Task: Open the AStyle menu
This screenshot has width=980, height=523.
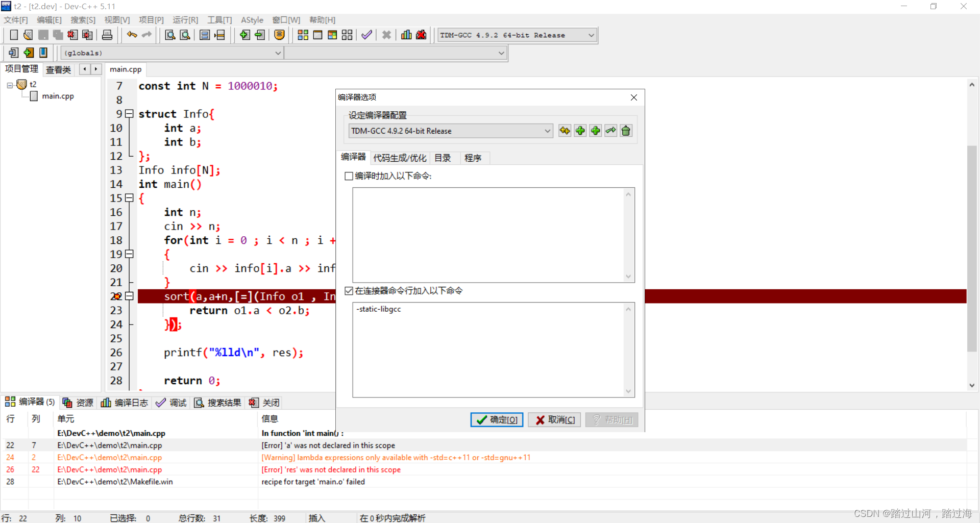Action: [252, 20]
